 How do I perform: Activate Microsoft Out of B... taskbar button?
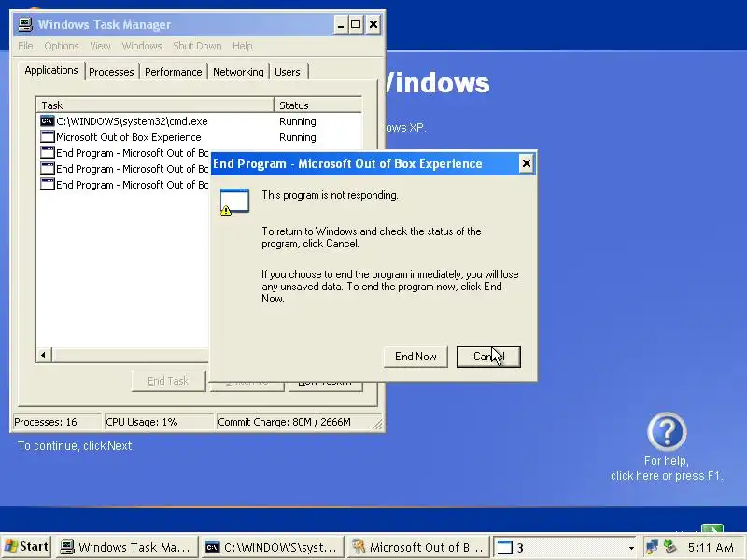418,547
